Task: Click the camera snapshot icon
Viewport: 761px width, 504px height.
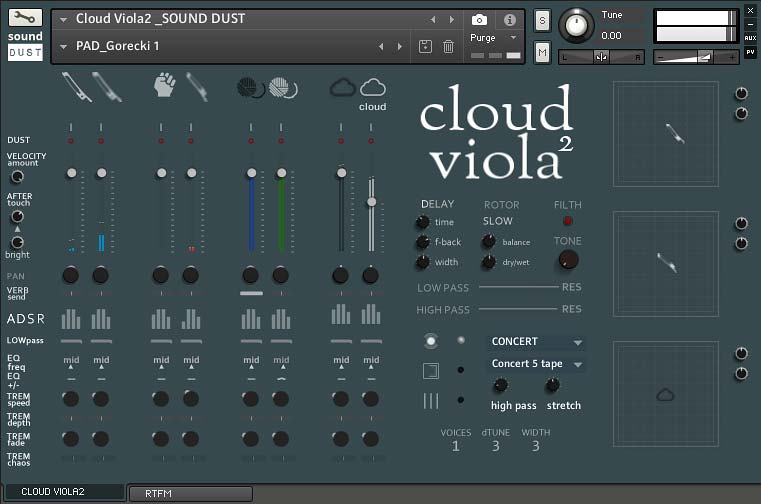Action: pyautogui.click(x=479, y=20)
